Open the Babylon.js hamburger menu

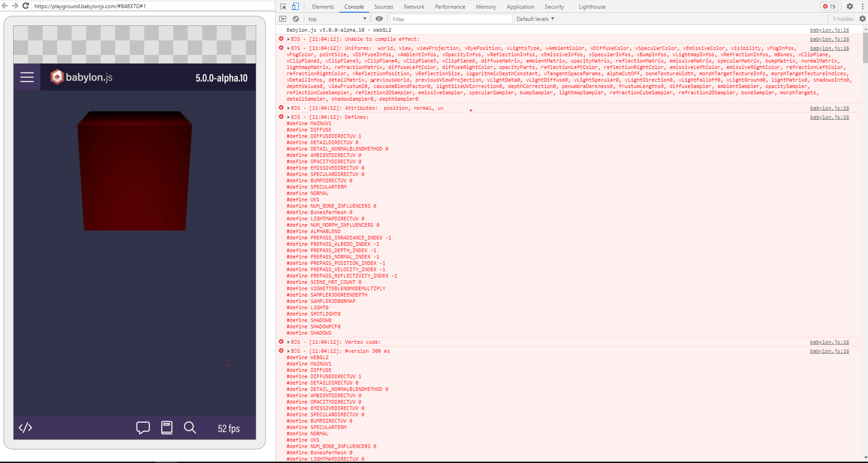27,78
